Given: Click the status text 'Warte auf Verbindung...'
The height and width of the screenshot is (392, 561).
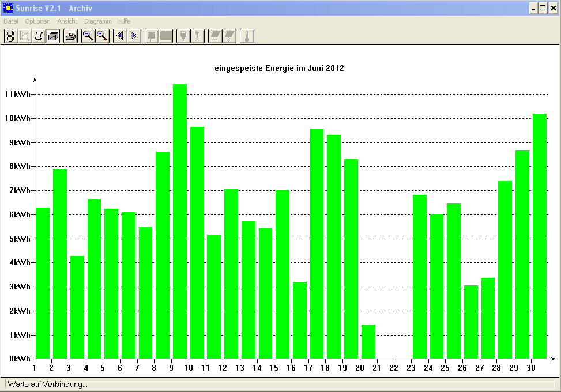Looking at the screenshot, I should click(48, 384).
